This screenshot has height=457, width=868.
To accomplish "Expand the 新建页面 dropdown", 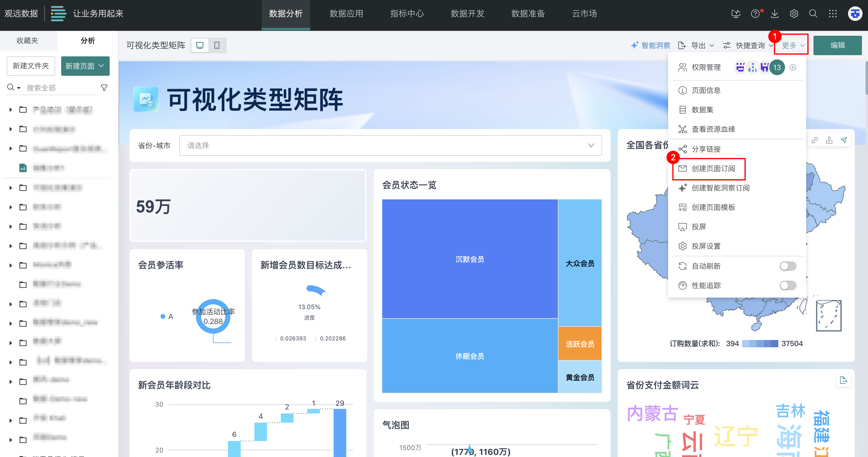I will 85,66.
